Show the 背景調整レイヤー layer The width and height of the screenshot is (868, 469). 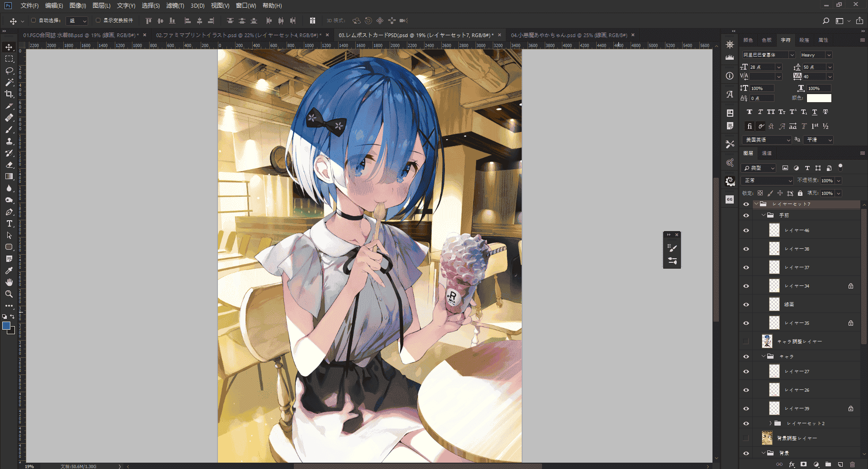click(x=746, y=438)
